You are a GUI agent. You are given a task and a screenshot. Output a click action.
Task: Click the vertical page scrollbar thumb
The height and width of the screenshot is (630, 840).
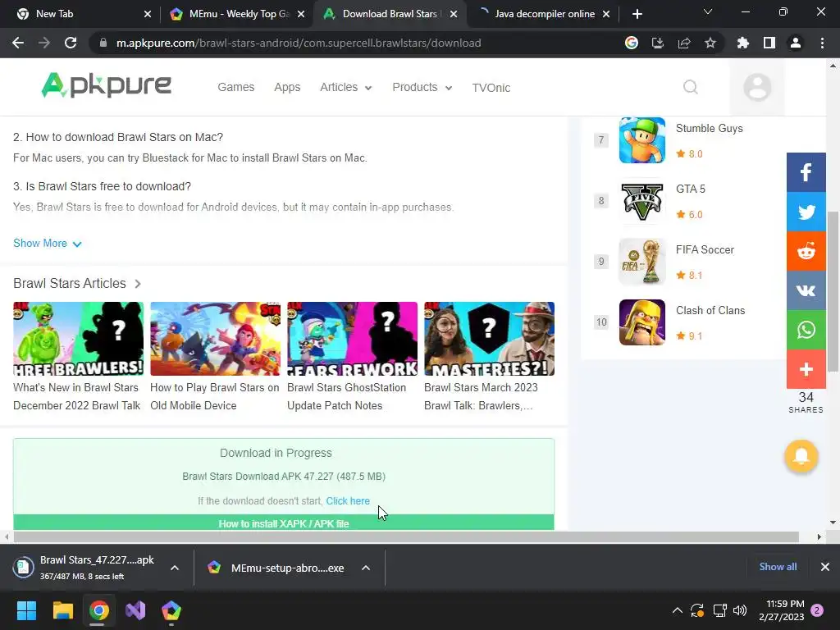(x=833, y=291)
